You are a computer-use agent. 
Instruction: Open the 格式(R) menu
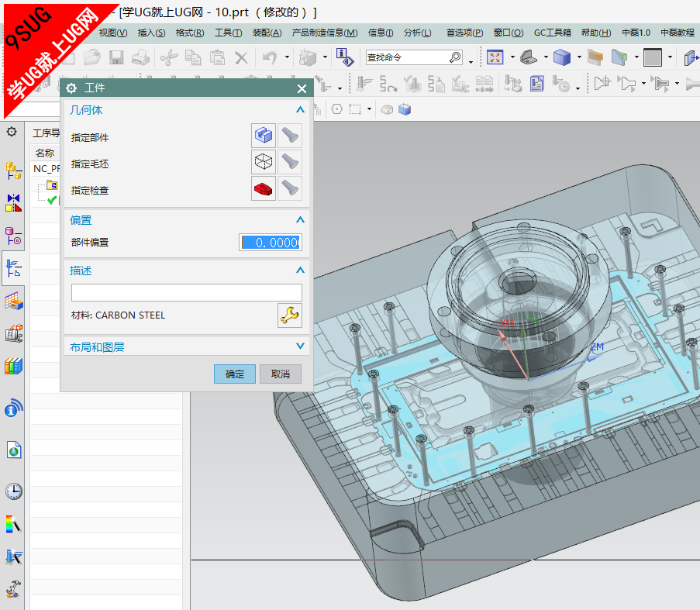(x=190, y=33)
